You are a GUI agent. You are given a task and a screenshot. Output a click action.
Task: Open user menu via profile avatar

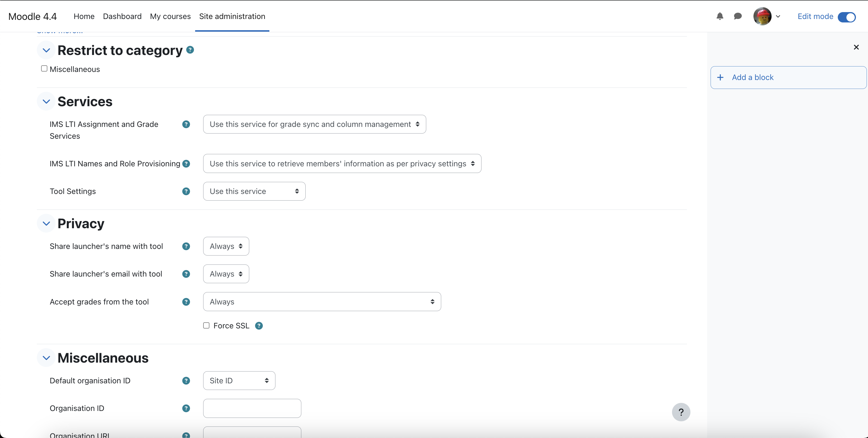(762, 16)
